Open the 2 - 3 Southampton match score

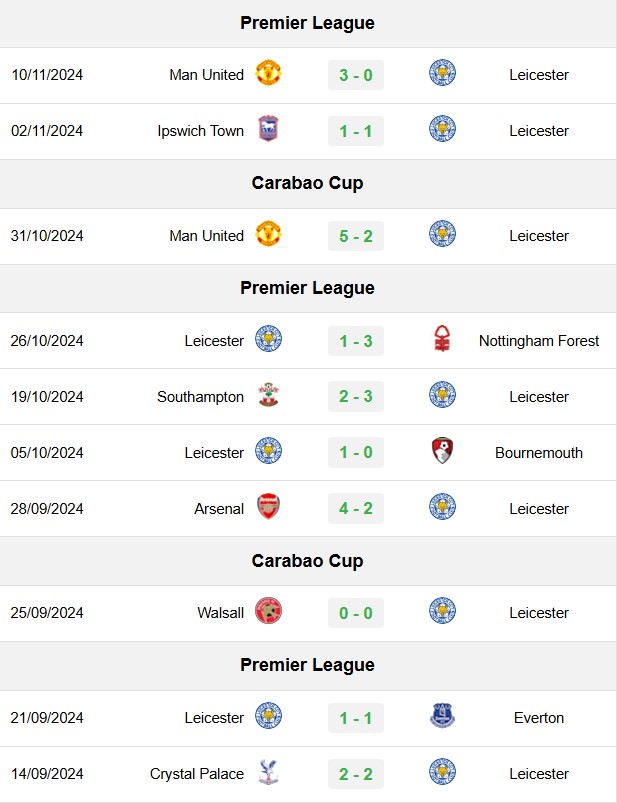[356, 396]
